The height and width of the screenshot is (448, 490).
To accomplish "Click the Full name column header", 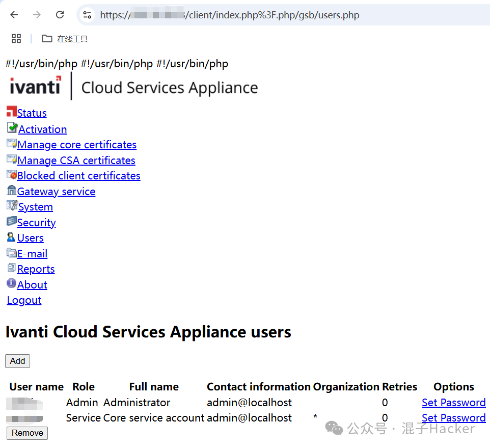I will click(154, 387).
